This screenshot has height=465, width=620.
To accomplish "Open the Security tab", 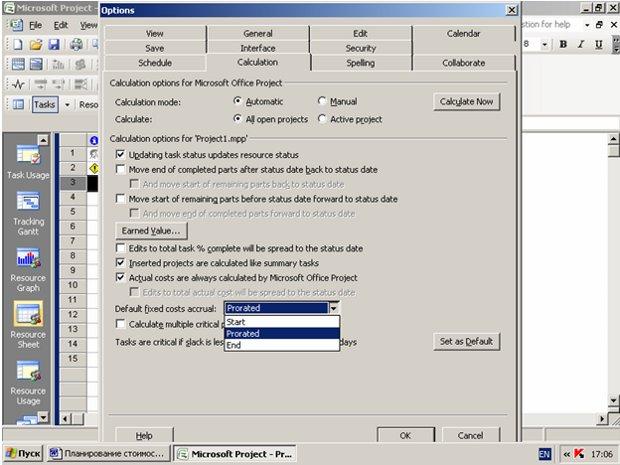I will tap(361, 48).
